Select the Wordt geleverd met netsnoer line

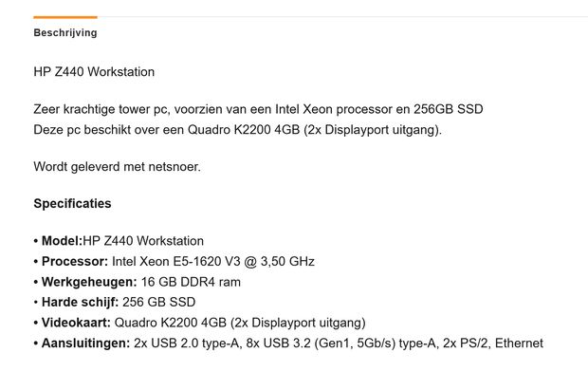117,167
